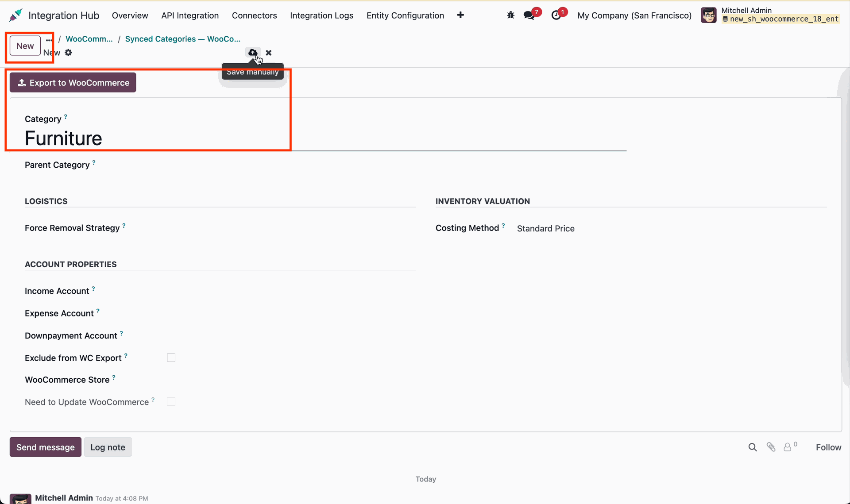The image size is (850, 504).
Task: Click the Expense Account input field
Action: (x=292, y=313)
